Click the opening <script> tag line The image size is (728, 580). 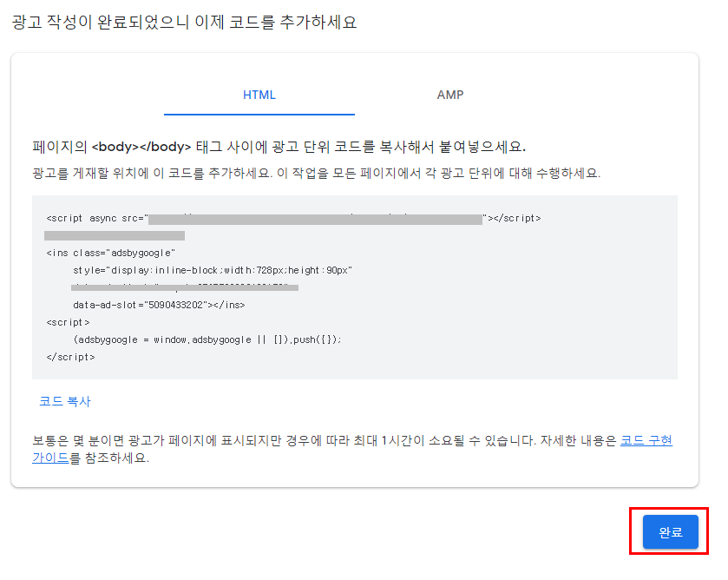click(x=68, y=322)
